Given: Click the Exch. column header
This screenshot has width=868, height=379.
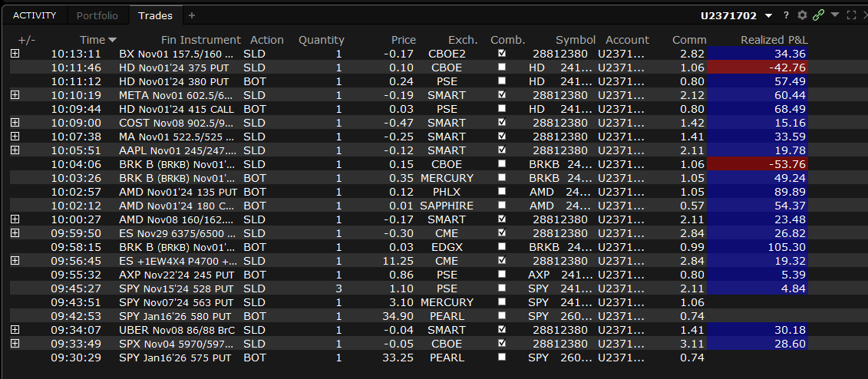Looking at the screenshot, I should pyautogui.click(x=463, y=40).
